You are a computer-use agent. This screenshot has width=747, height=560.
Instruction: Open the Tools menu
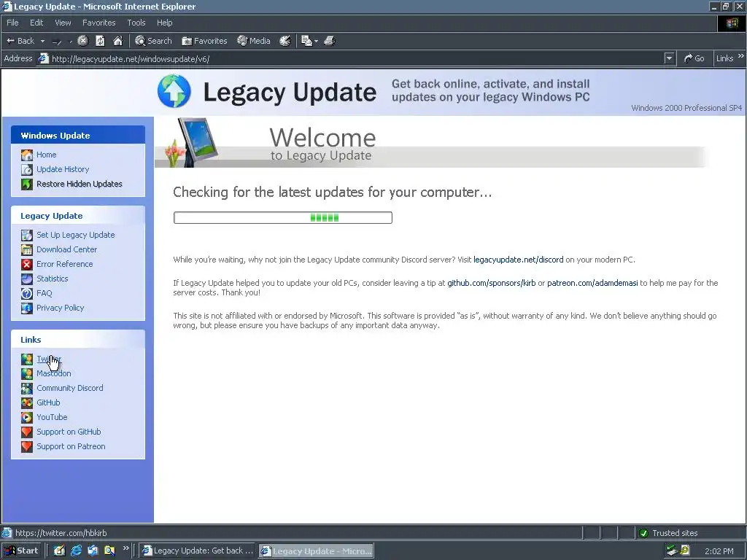click(136, 23)
